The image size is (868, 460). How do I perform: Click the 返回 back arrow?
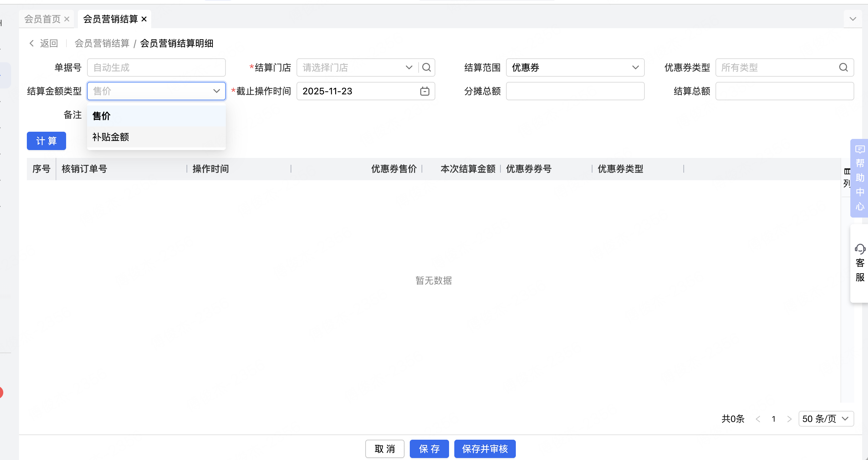pyautogui.click(x=32, y=43)
